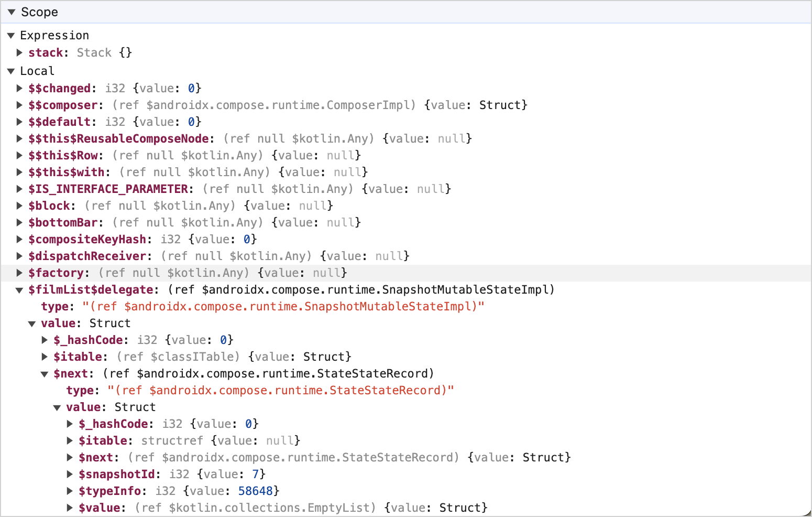The width and height of the screenshot is (812, 517).
Task: Expand the $$changed i32 variable
Action: coord(20,88)
